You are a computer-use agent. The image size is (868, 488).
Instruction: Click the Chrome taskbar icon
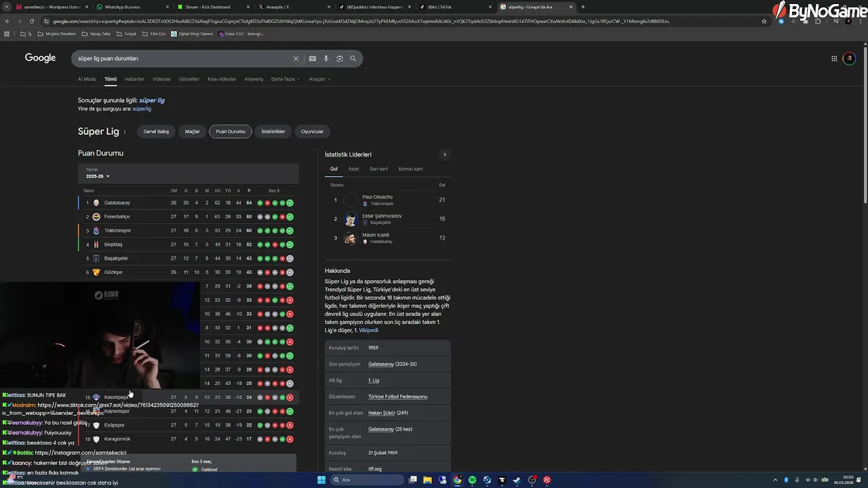[458, 480]
